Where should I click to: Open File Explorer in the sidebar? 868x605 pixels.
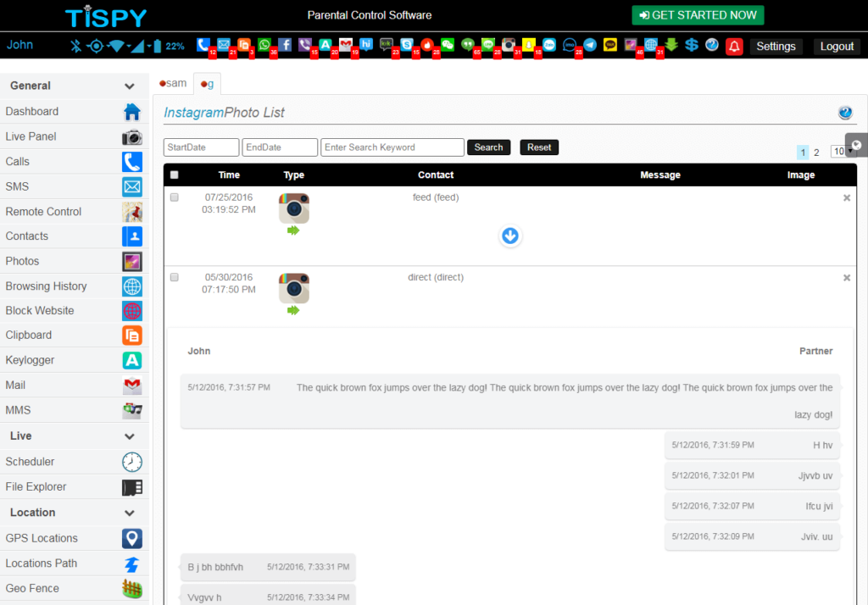click(x=75, y=486)
